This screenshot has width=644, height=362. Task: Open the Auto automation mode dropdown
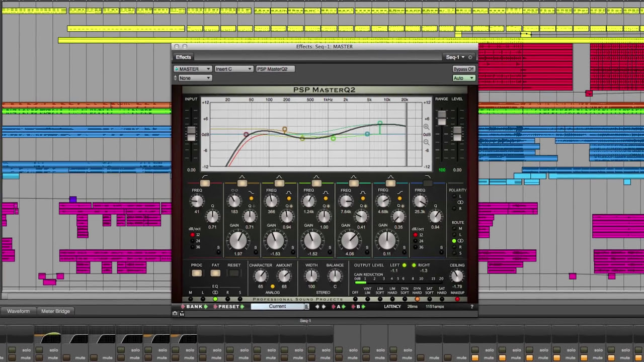[x=463, y=78]
